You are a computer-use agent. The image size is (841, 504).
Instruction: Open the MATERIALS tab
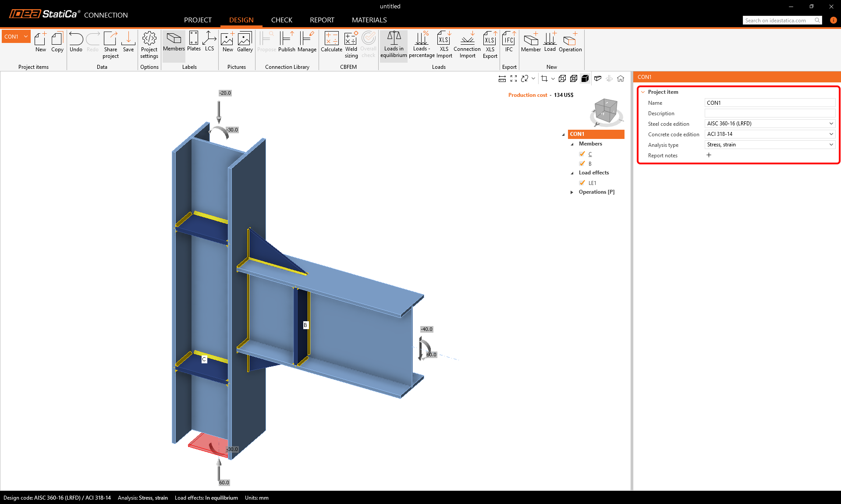(x=369, y=20)
